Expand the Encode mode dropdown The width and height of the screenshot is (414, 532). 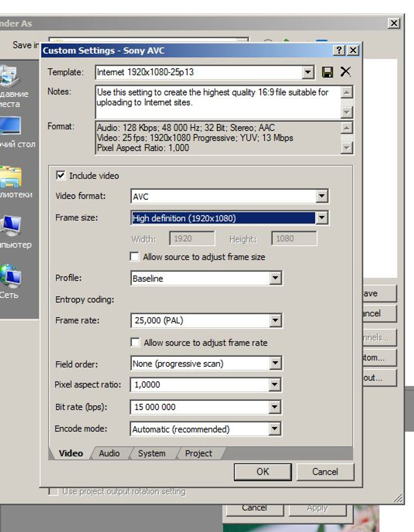[275, 429]
